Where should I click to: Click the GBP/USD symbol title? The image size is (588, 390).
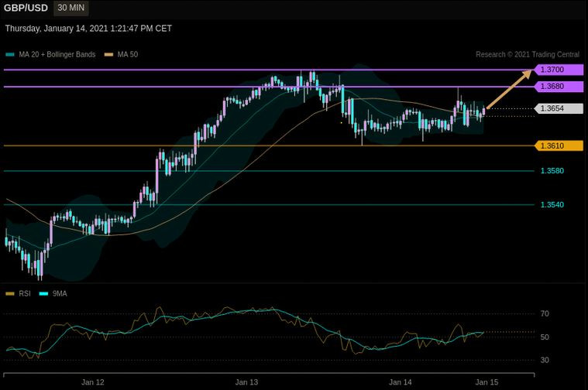(26, 8)
